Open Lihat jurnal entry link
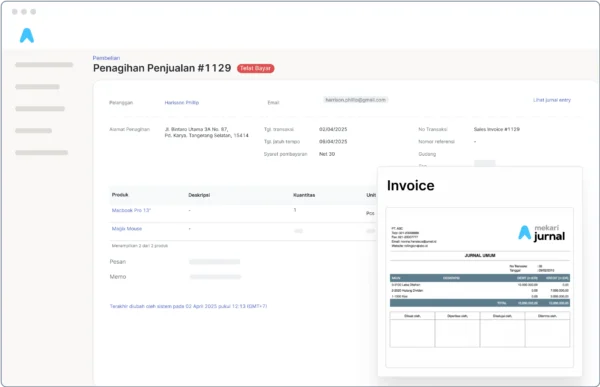600x387 pixels. pos(552,100)
